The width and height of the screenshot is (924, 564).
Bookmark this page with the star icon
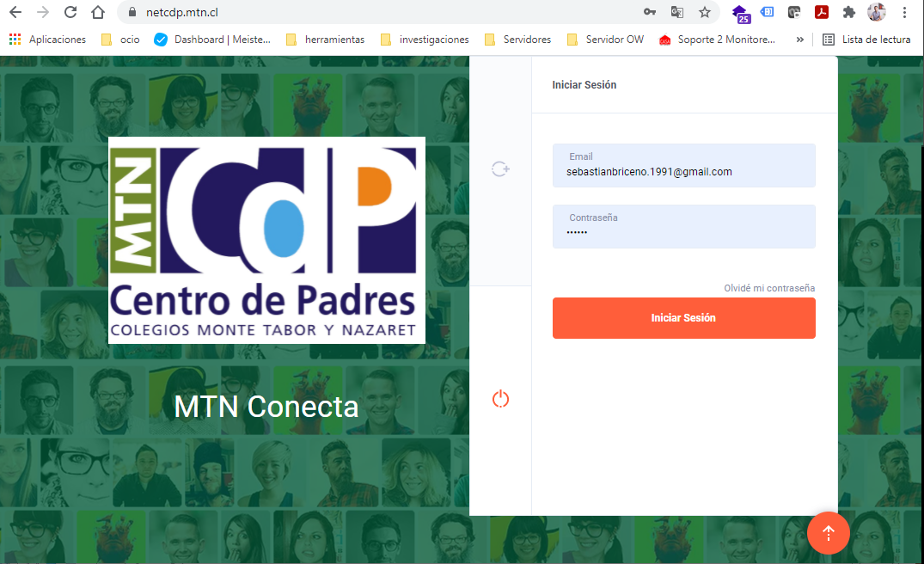point(705,12)
